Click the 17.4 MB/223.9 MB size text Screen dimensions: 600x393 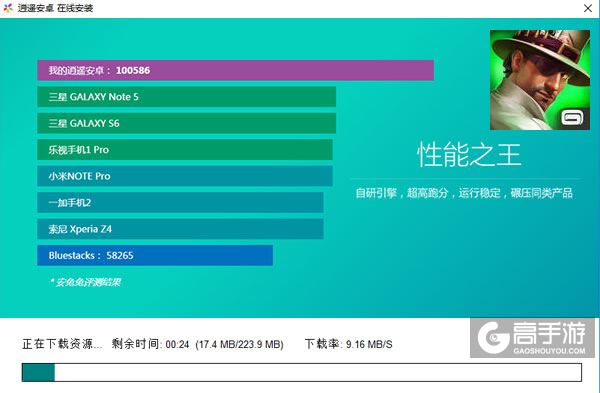239,344
